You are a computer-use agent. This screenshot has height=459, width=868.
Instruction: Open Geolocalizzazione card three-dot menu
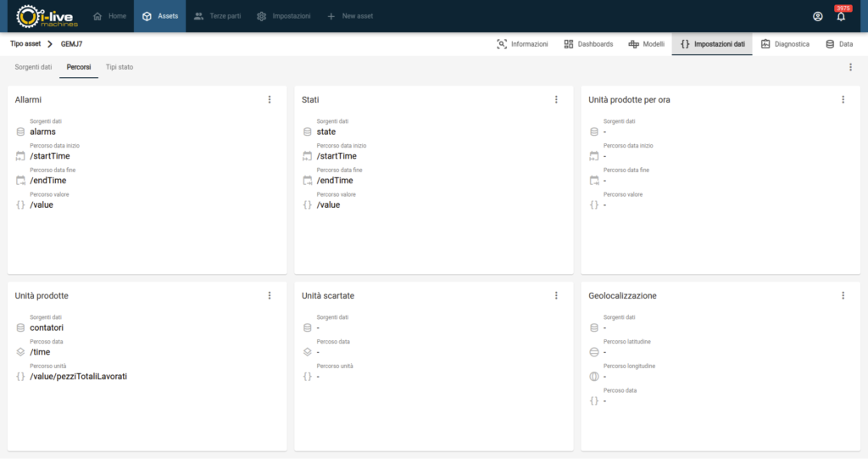point(843,295)
